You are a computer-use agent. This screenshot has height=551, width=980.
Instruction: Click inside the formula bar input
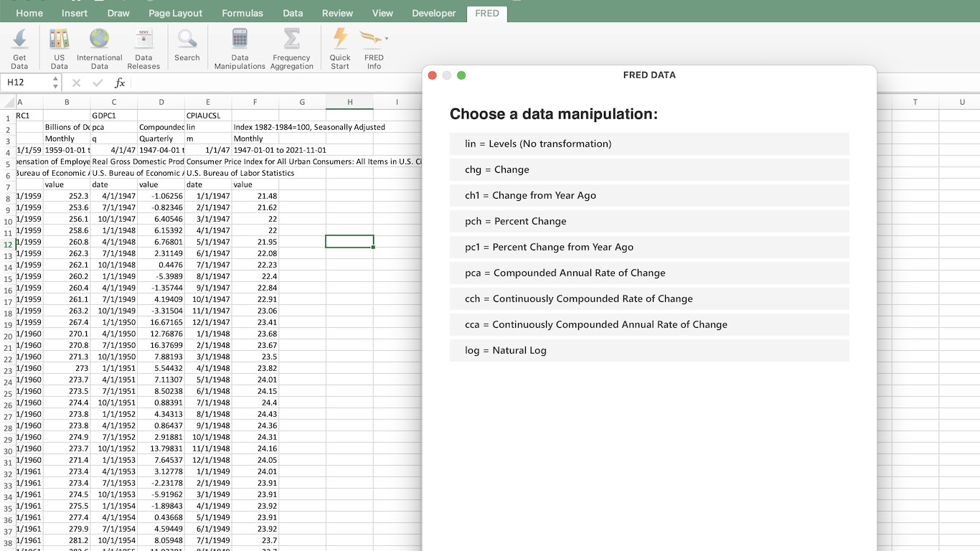pyautogui.click(x=273, y=83)
